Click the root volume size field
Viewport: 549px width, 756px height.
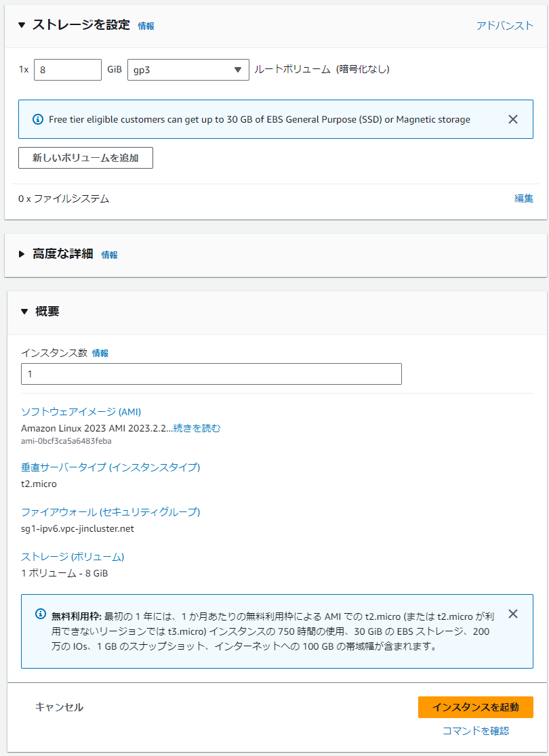tap(67, 70)
